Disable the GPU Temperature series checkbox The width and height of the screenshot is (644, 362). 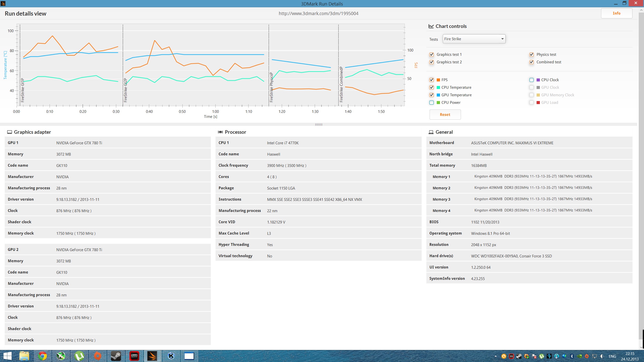(432, 95)
